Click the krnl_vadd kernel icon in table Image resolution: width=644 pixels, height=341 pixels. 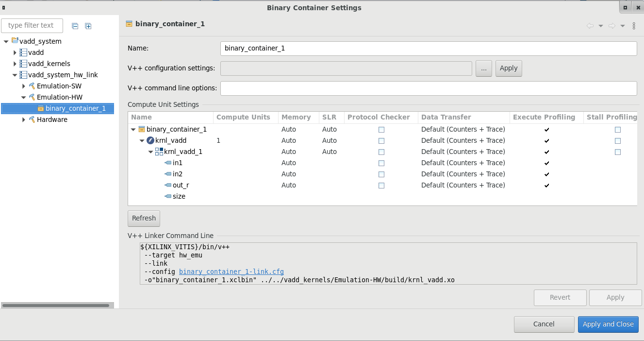tap(150, 140)
